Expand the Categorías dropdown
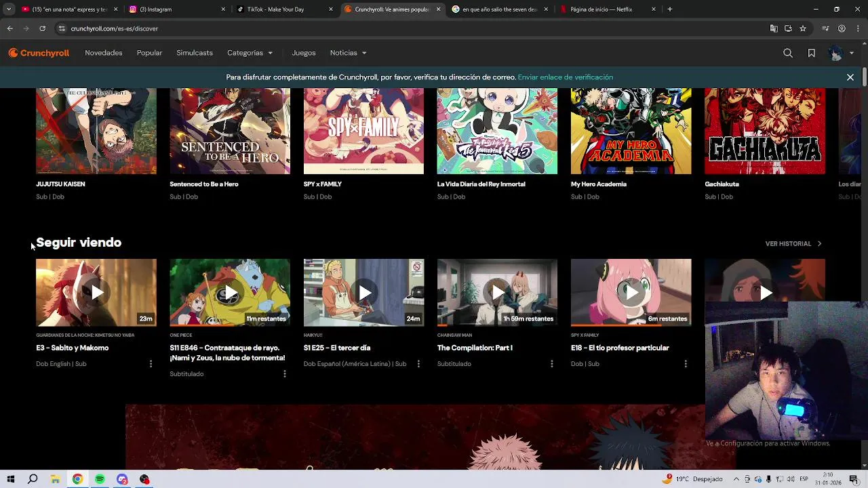Viewport: 868px width, 488px height. coord(250,53)
